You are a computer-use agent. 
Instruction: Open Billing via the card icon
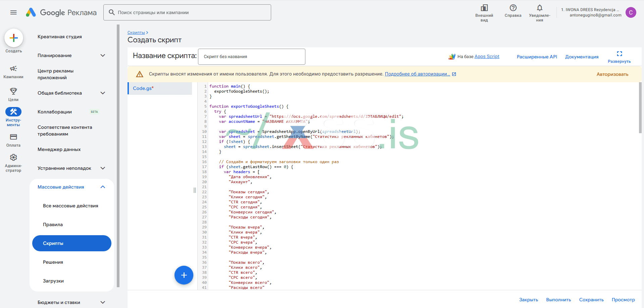tap(13, 137)
